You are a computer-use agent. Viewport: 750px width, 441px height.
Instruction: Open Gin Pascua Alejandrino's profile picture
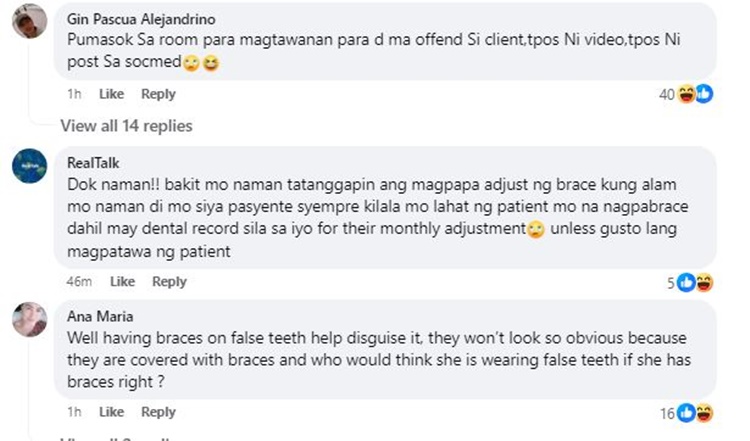[x=30, y=21]
